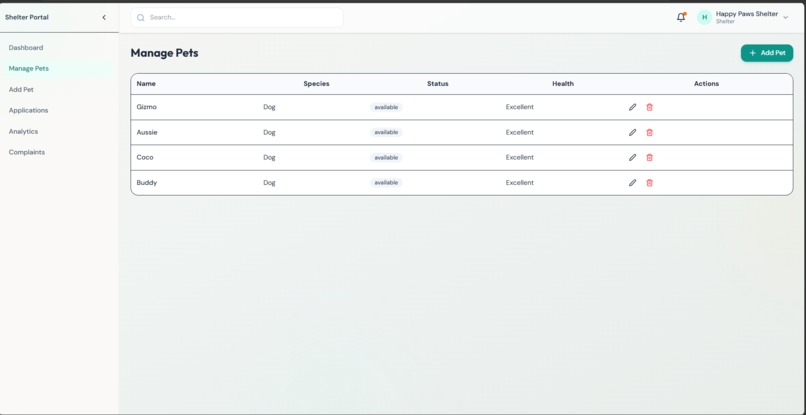The image size is (806, 415).
Task: Click the H avatar circle
Action: [704, 17]
